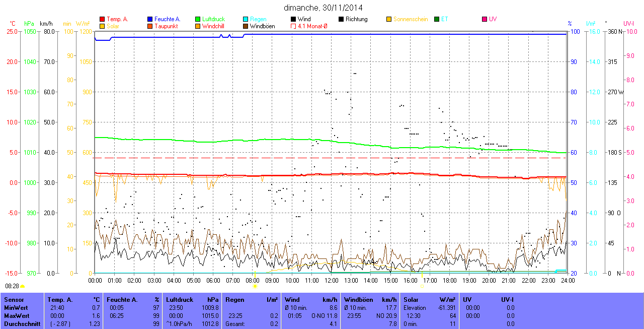The height and width of the screenshot is (329, 644).
Task: Select the 'Windchill' legend label
Action: [214, 26]
